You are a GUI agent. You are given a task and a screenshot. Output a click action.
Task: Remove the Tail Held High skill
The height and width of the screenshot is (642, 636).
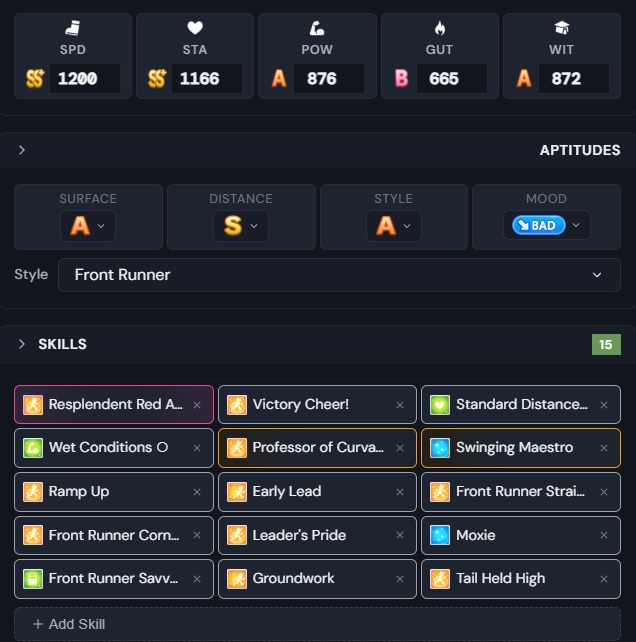604,579
